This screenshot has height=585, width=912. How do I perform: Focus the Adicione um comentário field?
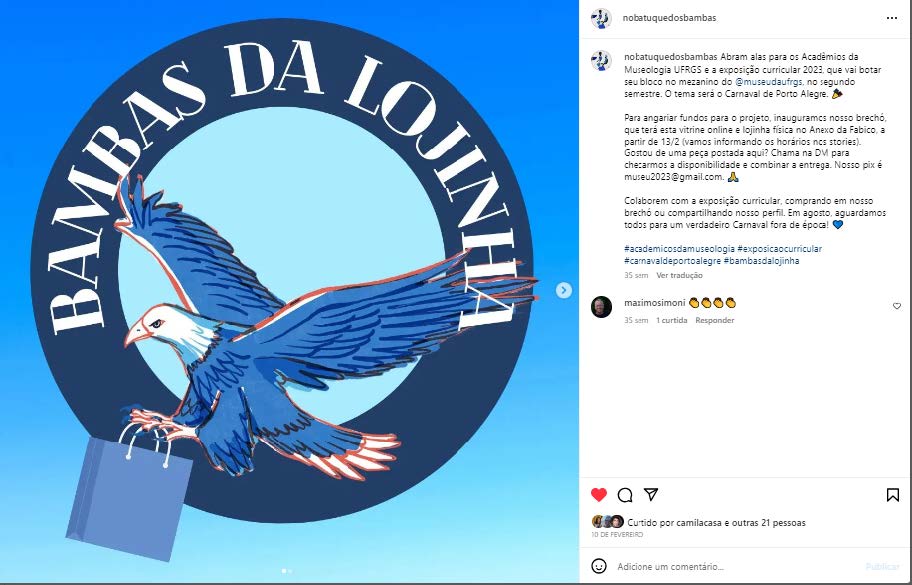(737, 566)
